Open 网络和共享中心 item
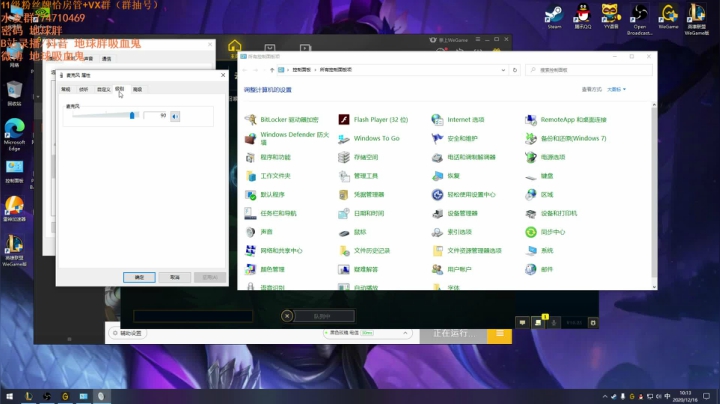The height and width of the screenshot is (404, 720). tap(274, 251)
